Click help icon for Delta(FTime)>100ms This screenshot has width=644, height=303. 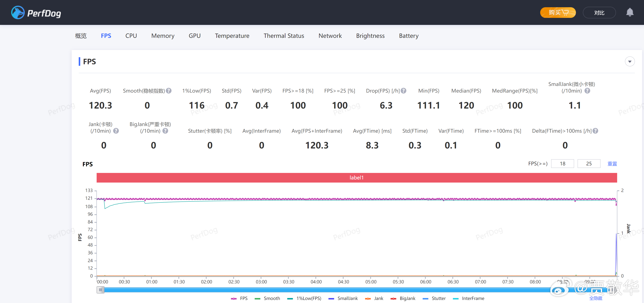pyautogui.click(x=596, y=131)
